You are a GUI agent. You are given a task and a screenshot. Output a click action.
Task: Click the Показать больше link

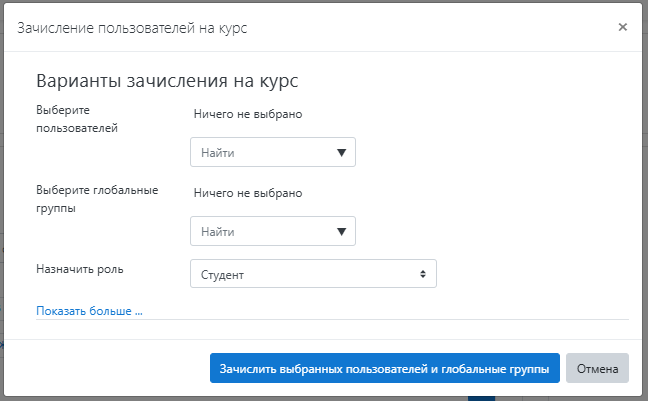click(89, 311)
